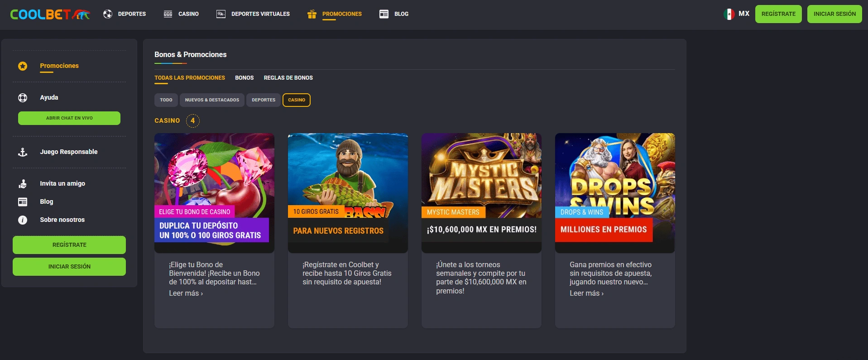868x360 pixels.
Task: Open Sobre nosotros link
Action: click(62, 220)
